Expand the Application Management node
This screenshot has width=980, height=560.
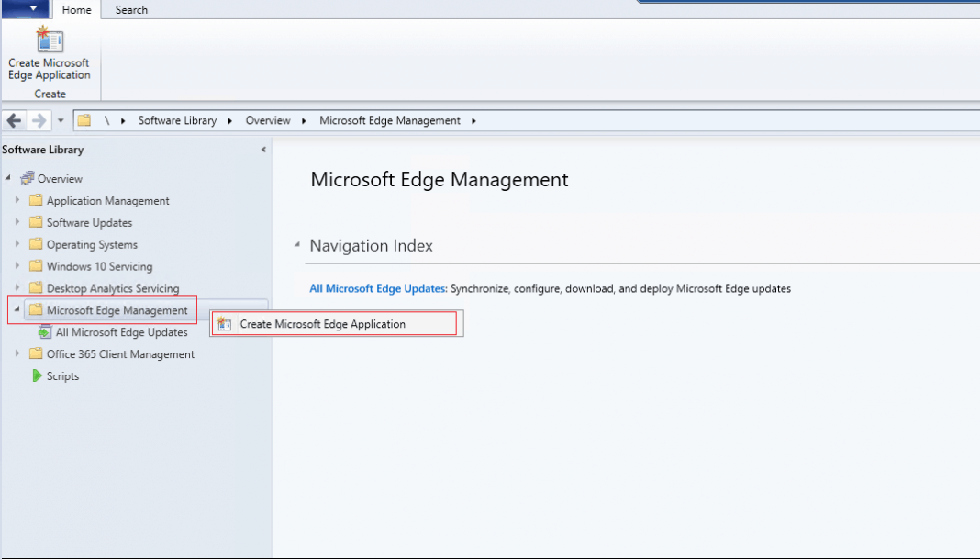pos(17,200)
